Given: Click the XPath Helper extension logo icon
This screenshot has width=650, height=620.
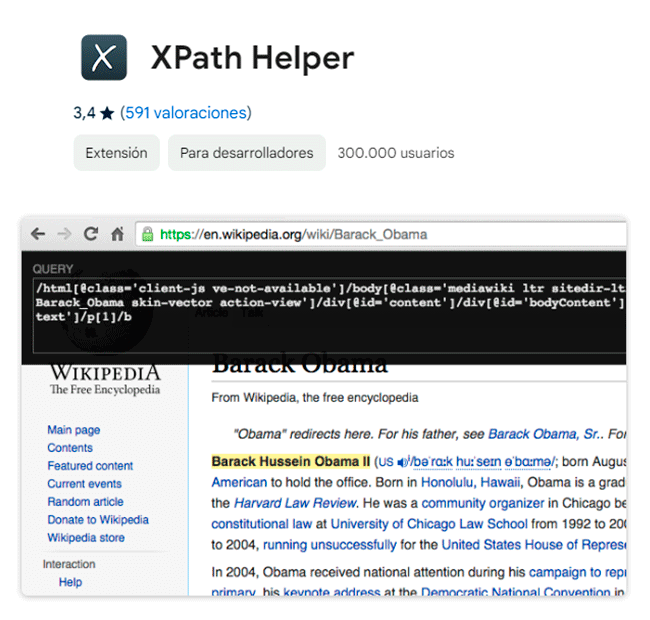Looking at the screenshot, I should tap(104, 57).
